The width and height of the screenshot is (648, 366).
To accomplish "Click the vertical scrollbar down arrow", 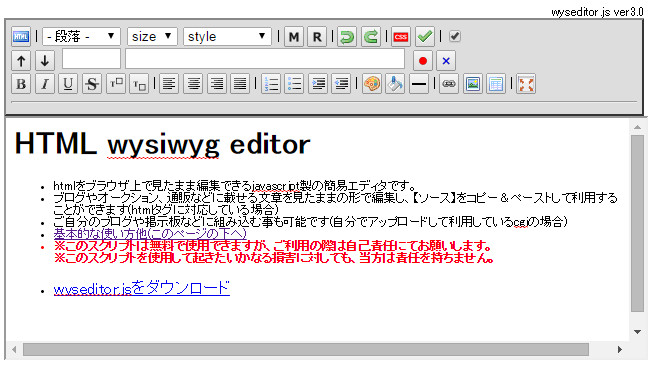I will (x=638, y=332).
